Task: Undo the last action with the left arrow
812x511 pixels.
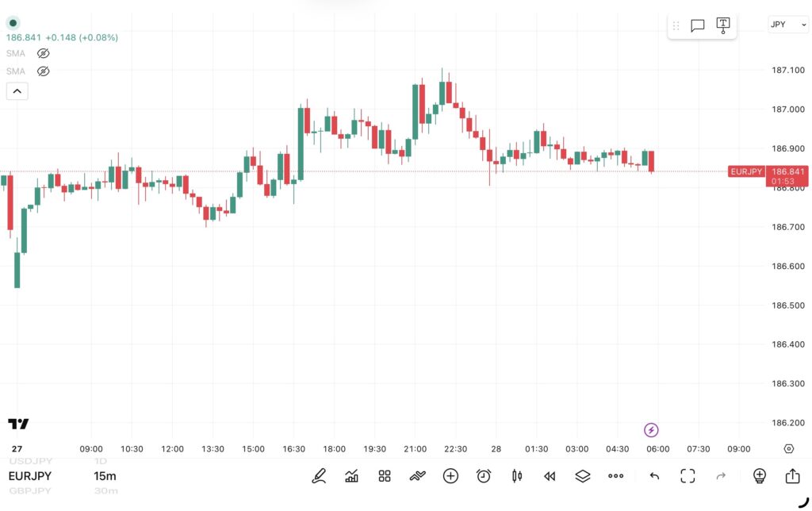Action: (x=654, y=476)
